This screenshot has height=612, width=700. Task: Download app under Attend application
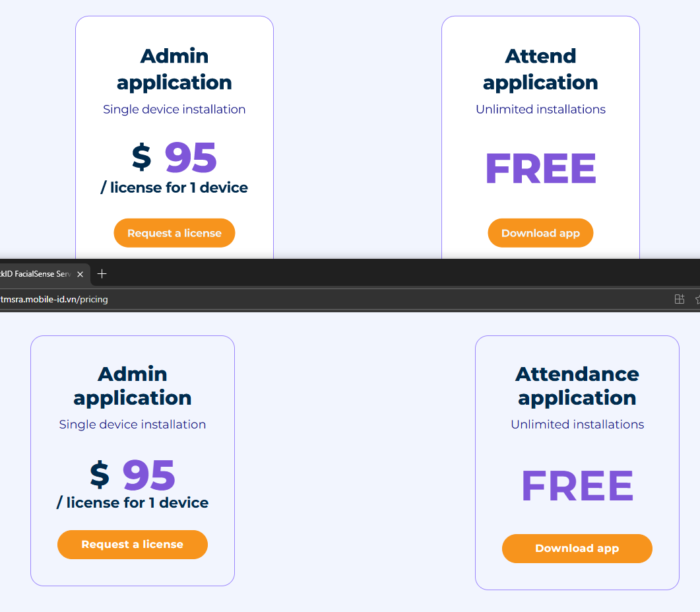point(540,233)
